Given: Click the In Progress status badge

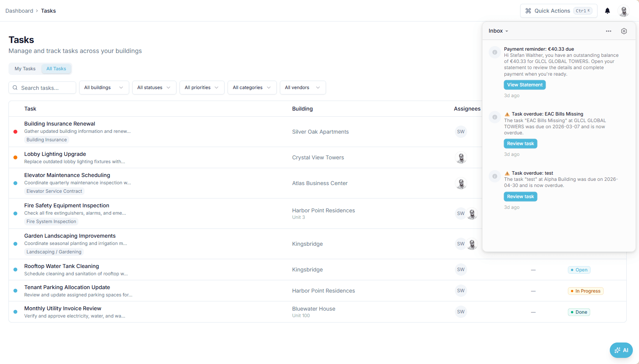Looking at the screenshot, I should (586, 291).
